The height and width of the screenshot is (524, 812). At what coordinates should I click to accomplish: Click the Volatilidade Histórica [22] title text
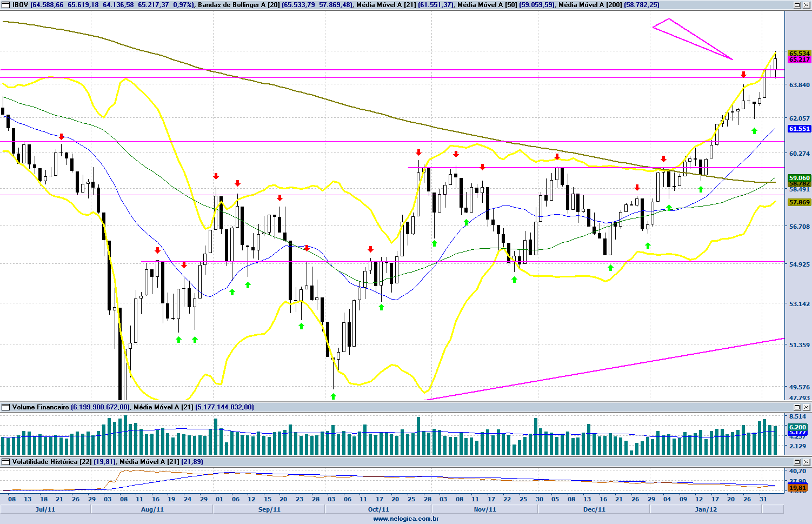point(52,462)
